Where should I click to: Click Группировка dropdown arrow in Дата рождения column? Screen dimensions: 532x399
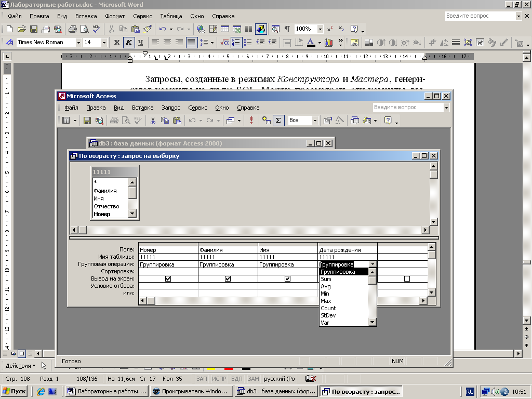tap(373, 264)
